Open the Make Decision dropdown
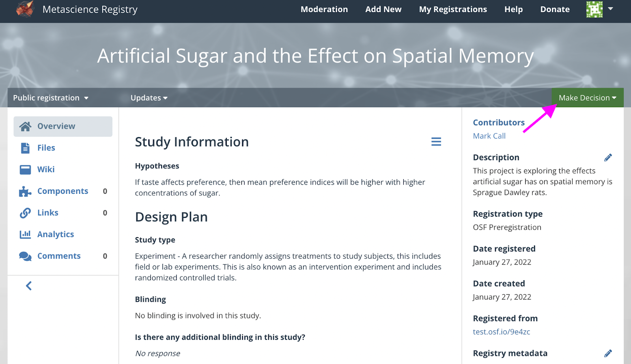 coord(588,98)
